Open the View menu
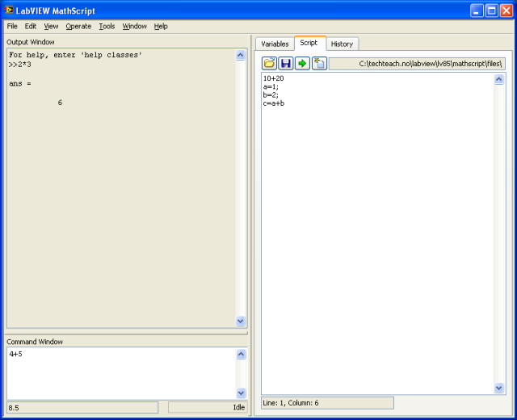The image size is (517, 420). coord(51,27)
